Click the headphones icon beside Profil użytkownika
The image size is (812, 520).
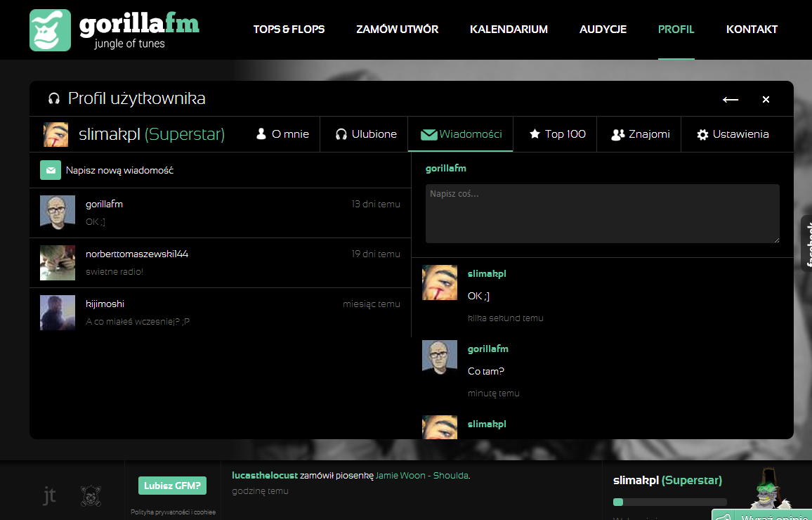[54, 99]
